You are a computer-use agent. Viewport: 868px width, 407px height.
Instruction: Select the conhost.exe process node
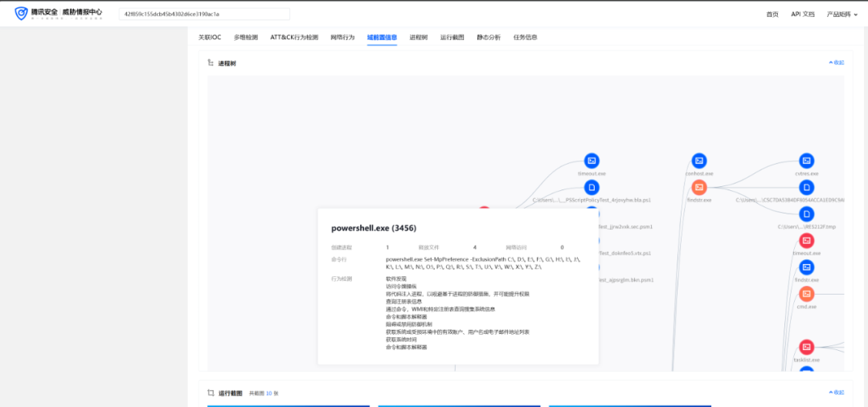pos(699,161)
